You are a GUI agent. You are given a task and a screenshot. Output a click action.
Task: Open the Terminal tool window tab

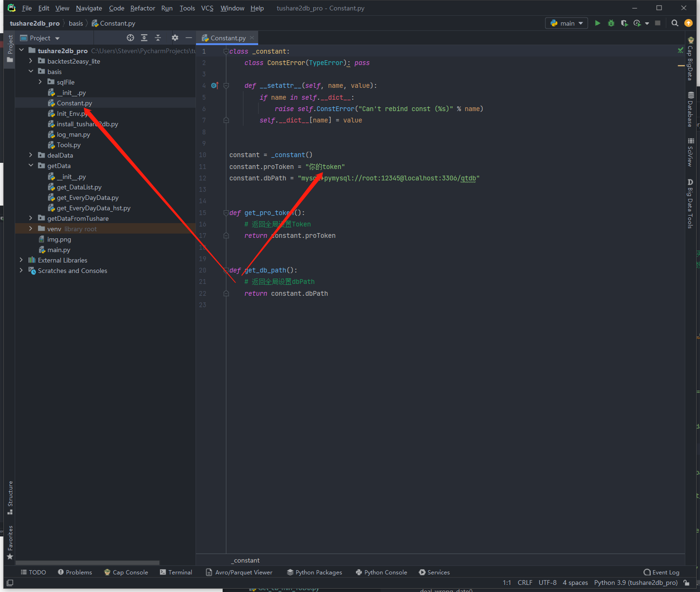tap(176, 572)
